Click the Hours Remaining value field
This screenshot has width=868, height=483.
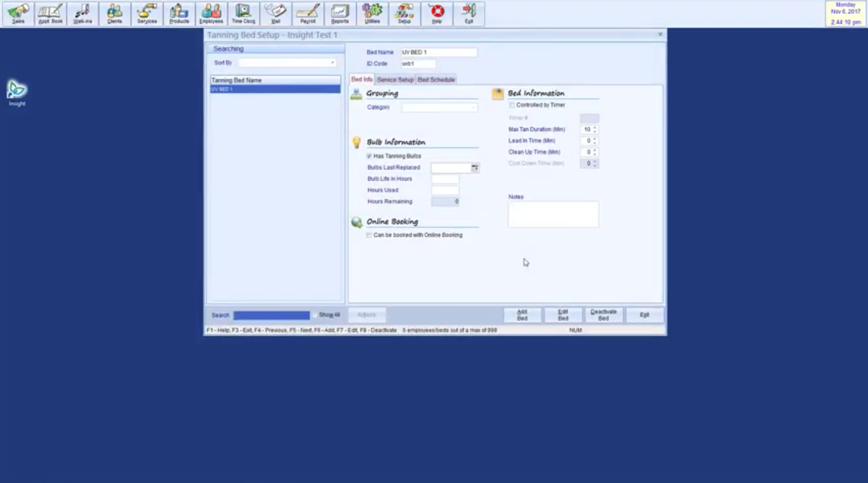(x=445, y=201)
